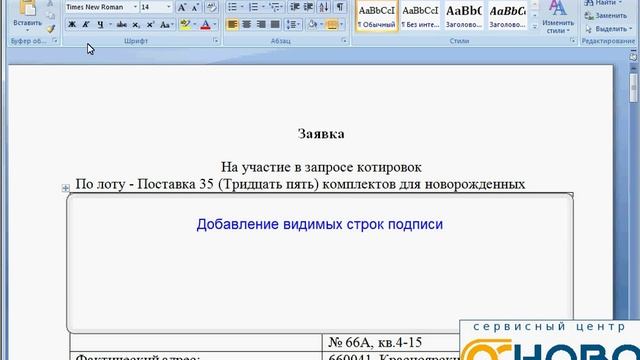Open the numbered list style dropdown arrow

[263, 7]
